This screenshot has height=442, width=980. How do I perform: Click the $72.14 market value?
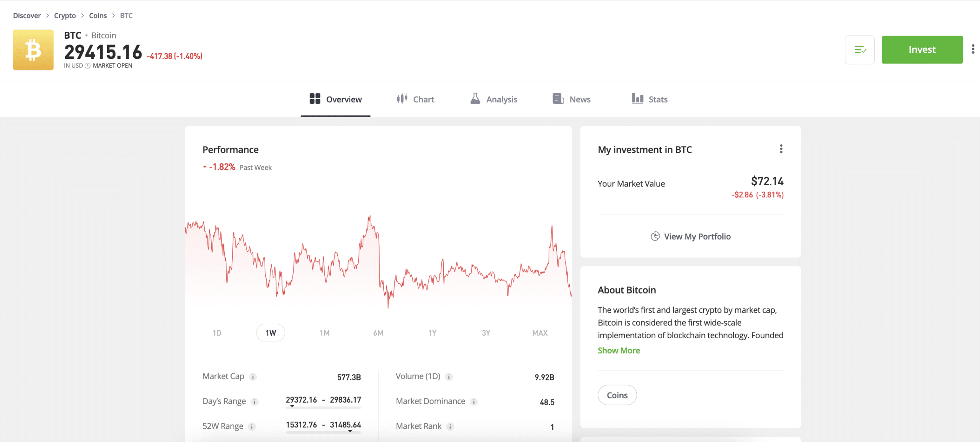(x=767, y=181)
